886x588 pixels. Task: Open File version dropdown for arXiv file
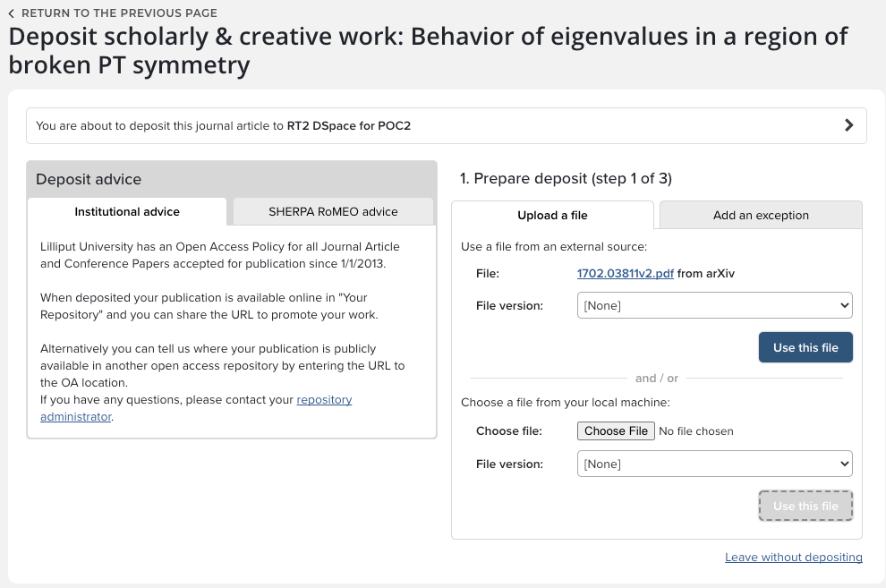pyautogui.click(x=714, y=306)
